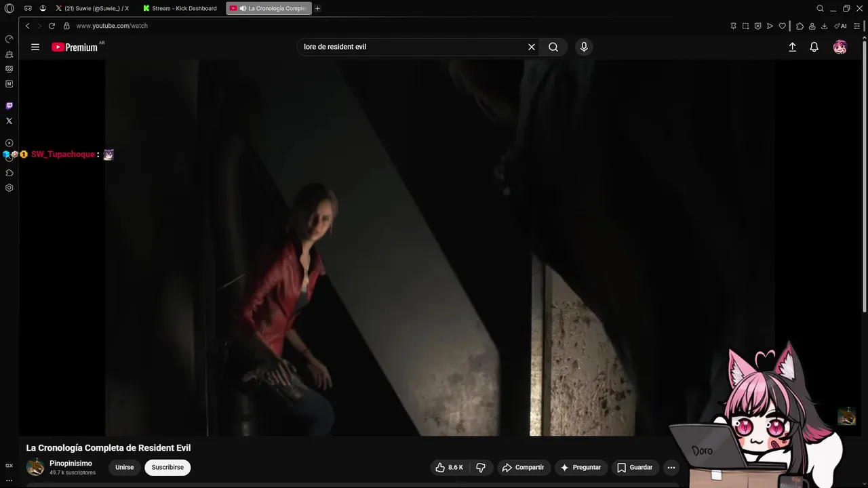Open the striped panel icon in sidebar

9,69
